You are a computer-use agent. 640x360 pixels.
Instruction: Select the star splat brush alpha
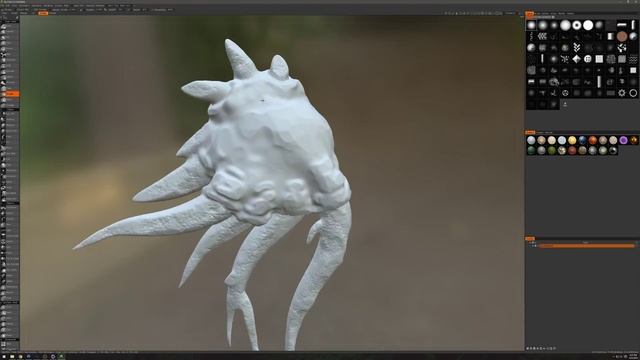[565, 59]
